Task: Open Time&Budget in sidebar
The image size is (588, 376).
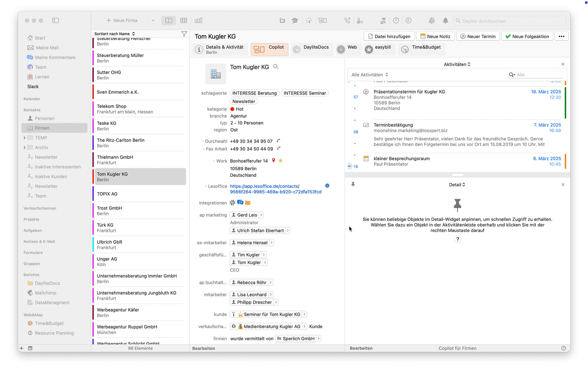Action: [49, 323]
